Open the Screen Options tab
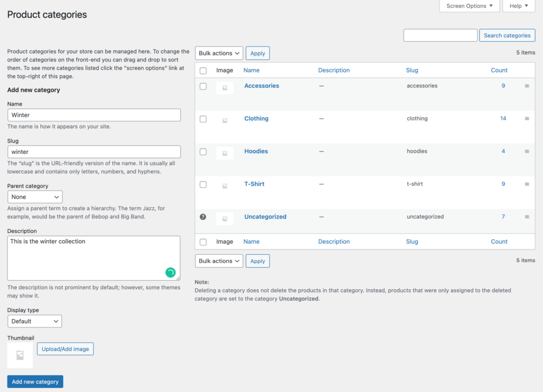 pos(469,6)
